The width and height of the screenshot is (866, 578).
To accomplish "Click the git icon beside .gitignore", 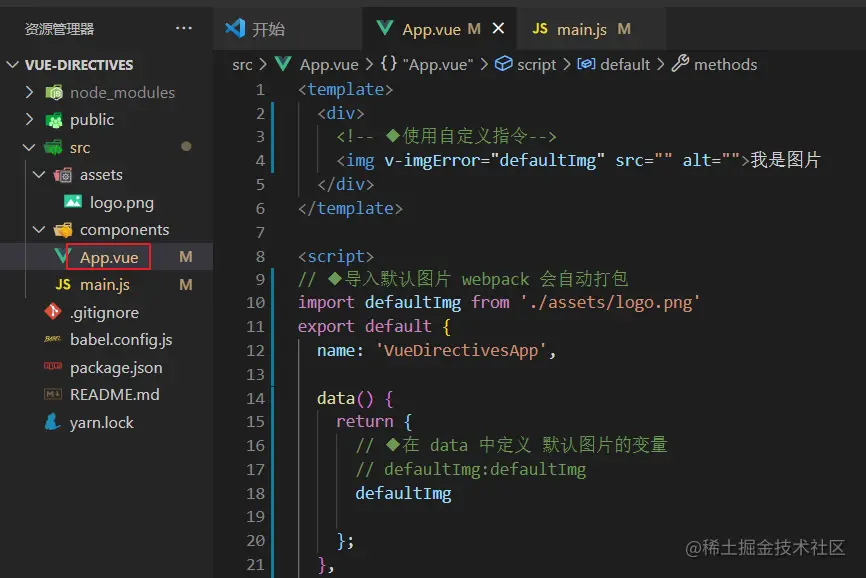I will point(52,311).
